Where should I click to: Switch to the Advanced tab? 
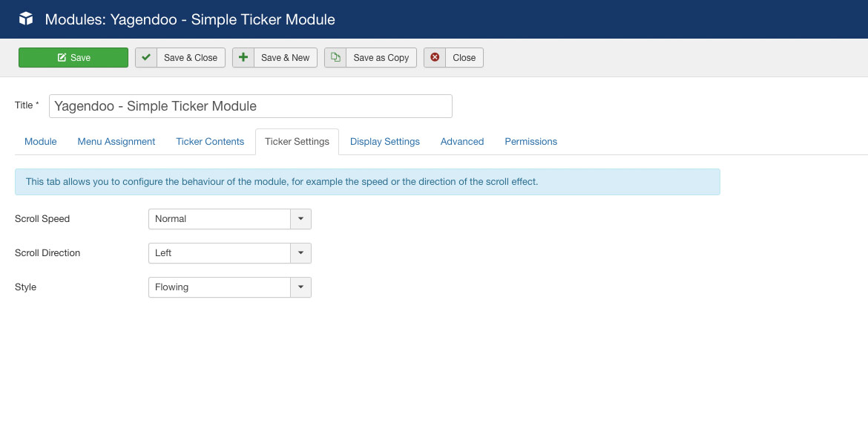point(462,142)
